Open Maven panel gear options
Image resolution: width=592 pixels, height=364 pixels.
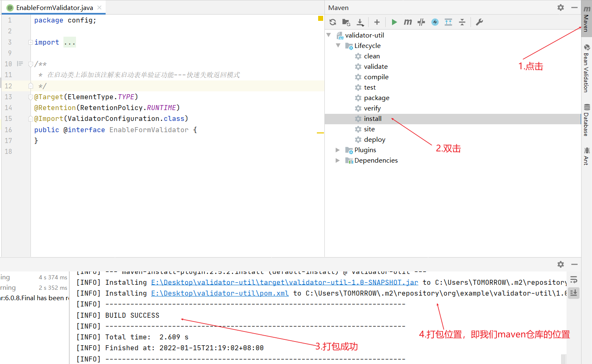point(561,8)
